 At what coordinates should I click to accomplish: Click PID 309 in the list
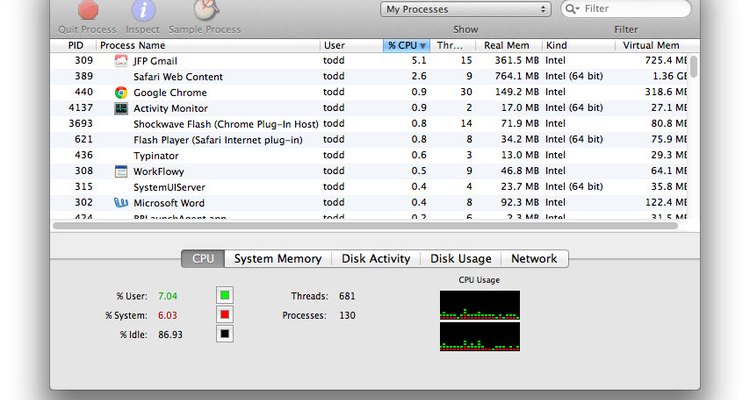coord(84,61)
